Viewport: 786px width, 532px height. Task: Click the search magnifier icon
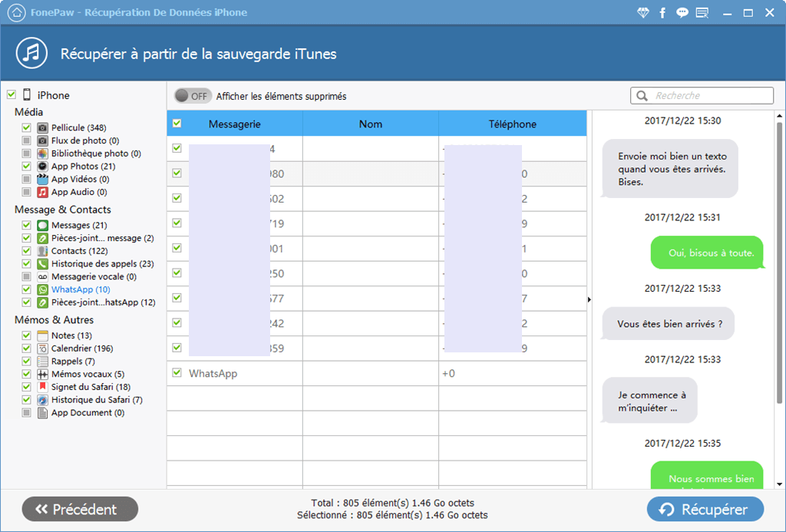tap(642, 96)
